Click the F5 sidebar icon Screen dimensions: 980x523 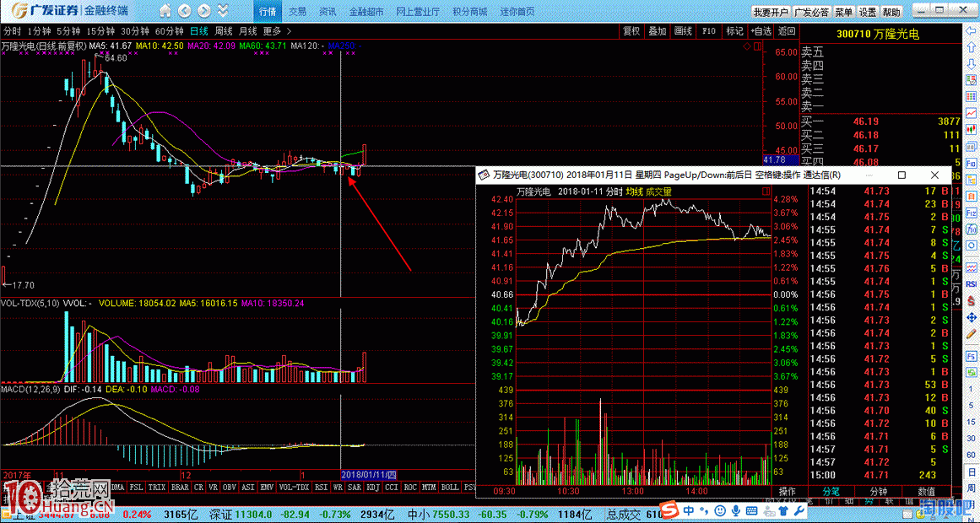click(x=972, y=356)
